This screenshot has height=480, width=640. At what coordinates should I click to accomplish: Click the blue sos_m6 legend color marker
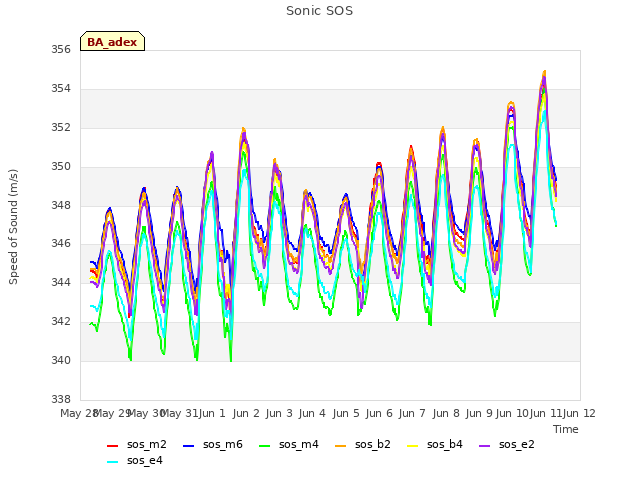click(188, 446)
